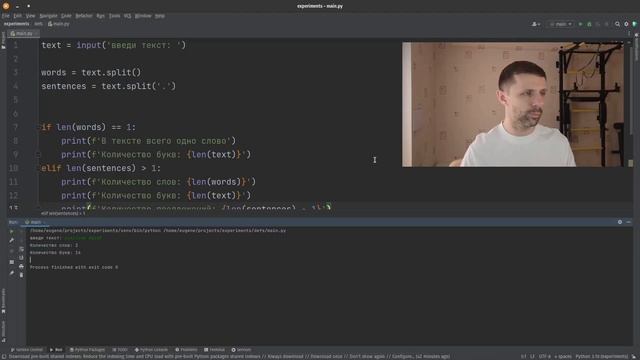640x360 pixels.
Task: Open the Refactor menu
Action: click(84, 16)
